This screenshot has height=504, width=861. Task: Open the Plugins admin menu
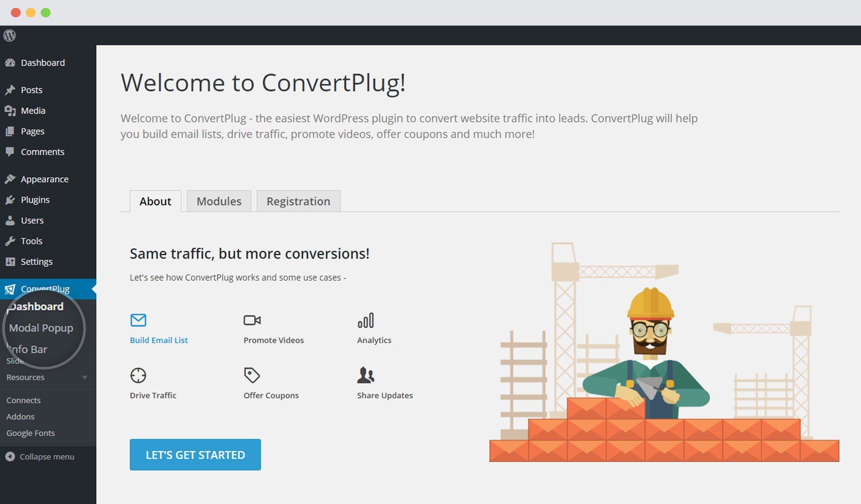pyautogui.click(x=35, y=200)
